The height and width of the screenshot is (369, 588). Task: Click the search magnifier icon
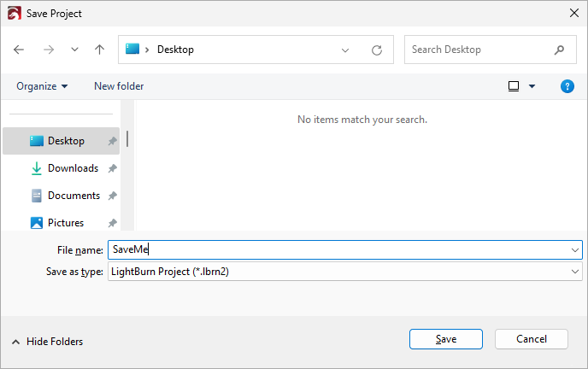(x=559, y=50)
